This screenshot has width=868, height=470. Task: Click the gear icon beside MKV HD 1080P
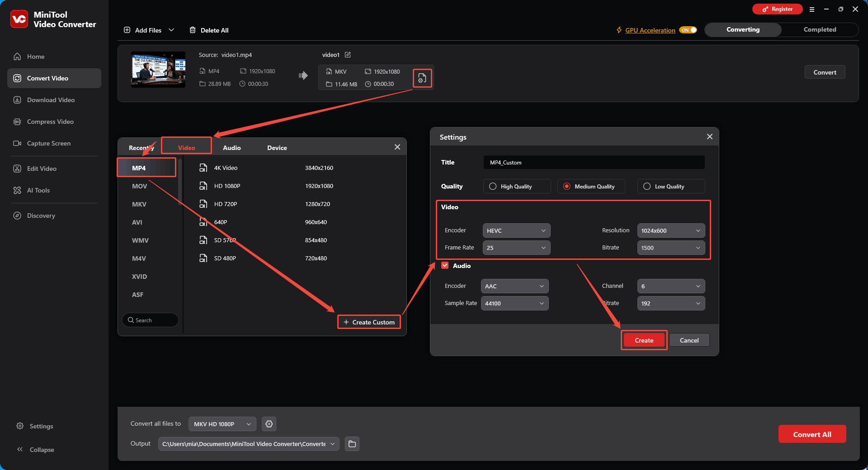(269, 424)
